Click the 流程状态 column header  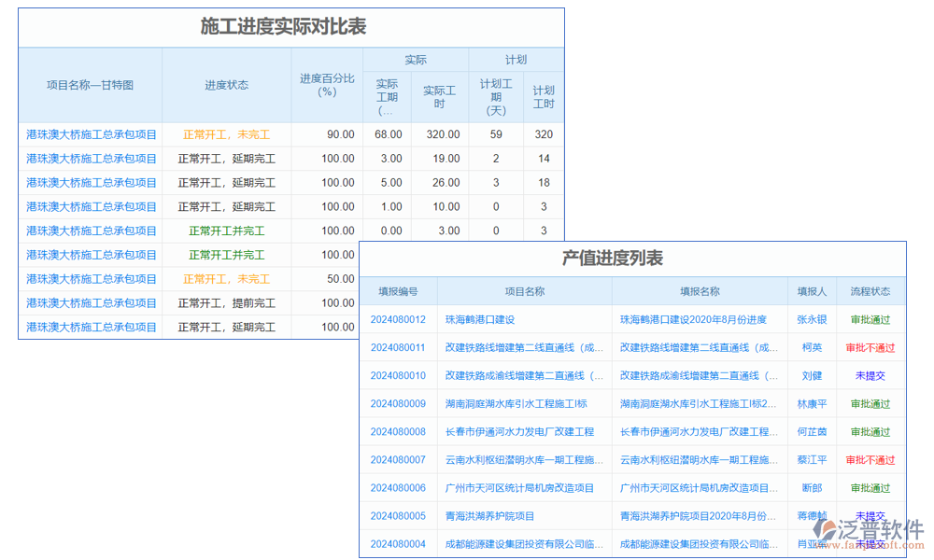coord(870,289)
